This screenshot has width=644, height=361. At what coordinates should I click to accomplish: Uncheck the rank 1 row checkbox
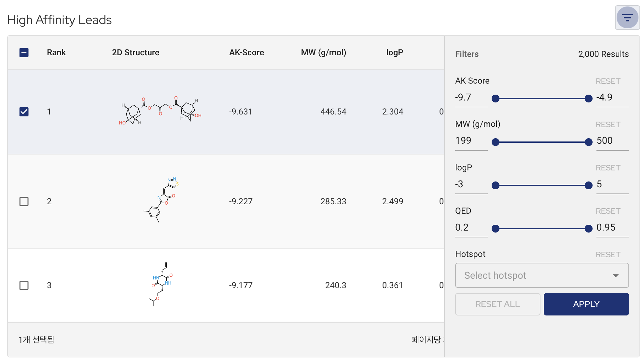pos(24,112)
